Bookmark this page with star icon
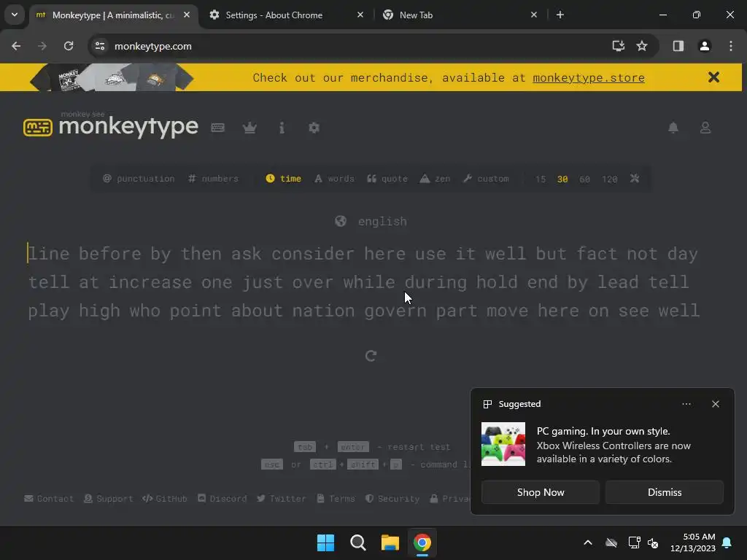 [642, 46]
